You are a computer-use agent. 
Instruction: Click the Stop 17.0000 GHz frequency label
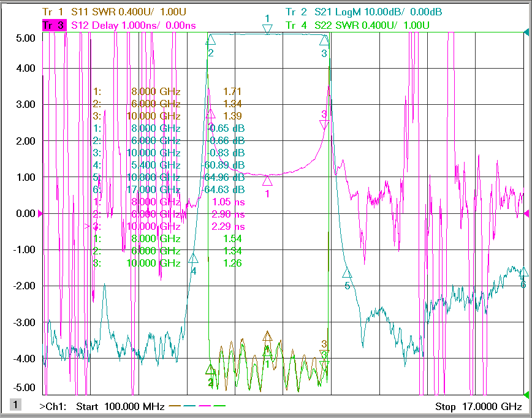pos(479,406)
